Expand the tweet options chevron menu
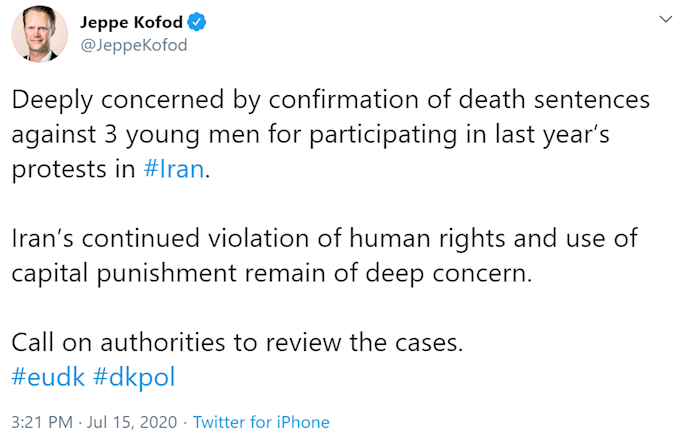This screenshot has height=448, width=690. (663, 19)
